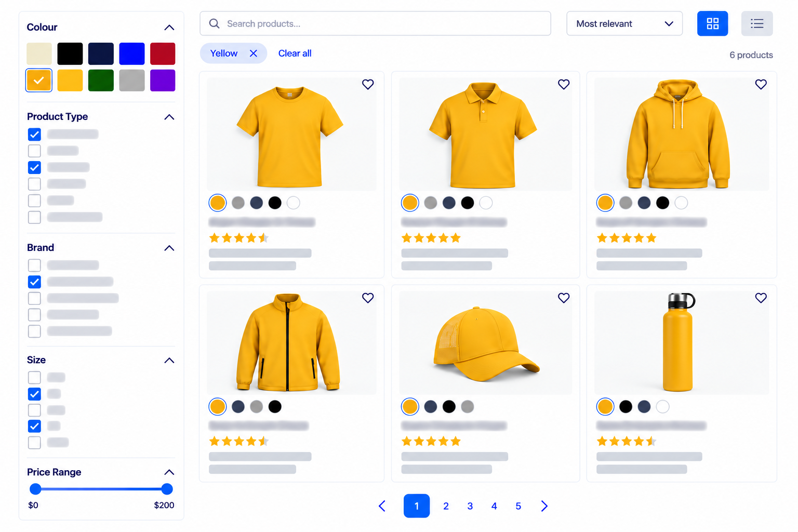
Task: Click the minimum price slider handle
Action: point(35,489)
